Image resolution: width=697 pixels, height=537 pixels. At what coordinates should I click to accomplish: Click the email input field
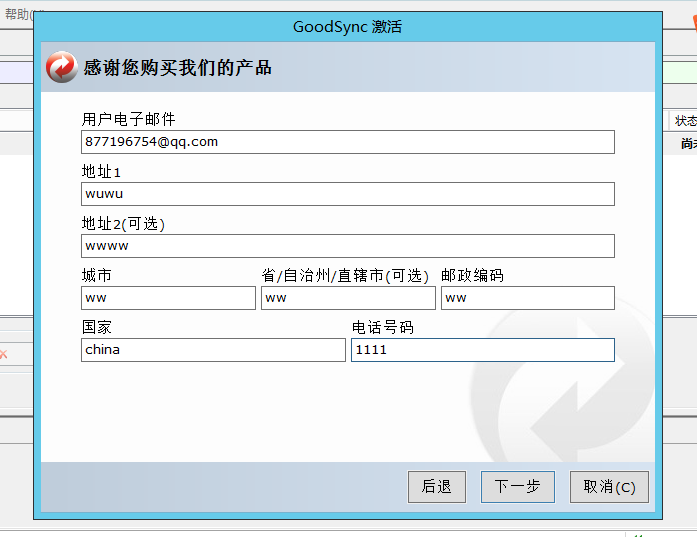pyautogui.click(x=348, y=142)
